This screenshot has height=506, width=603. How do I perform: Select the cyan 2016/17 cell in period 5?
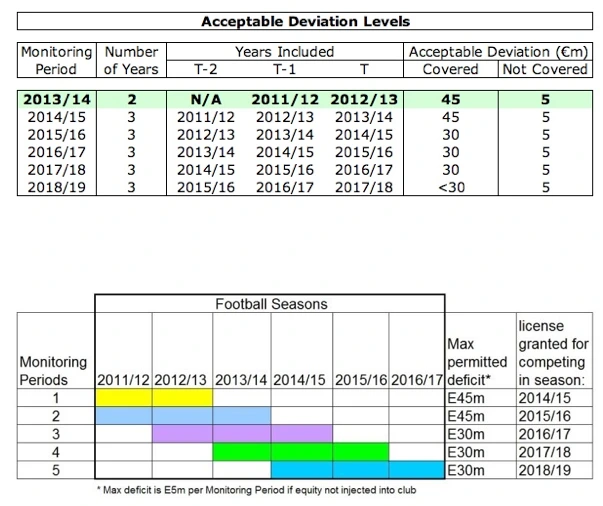[417, 470]
